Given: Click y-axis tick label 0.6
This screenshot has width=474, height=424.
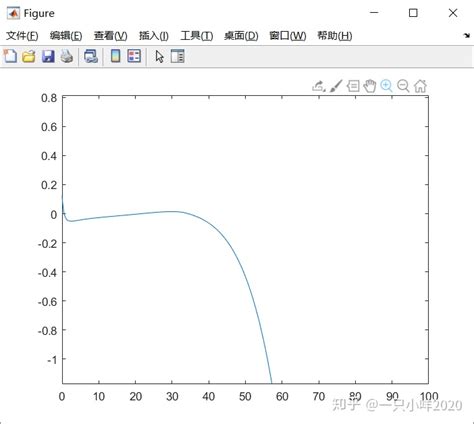Looking at the screenshot, I should click(49, 127).
